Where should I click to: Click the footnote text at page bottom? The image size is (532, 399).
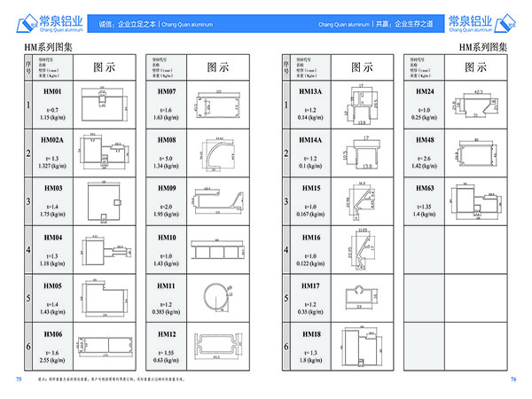click(112, 379)
